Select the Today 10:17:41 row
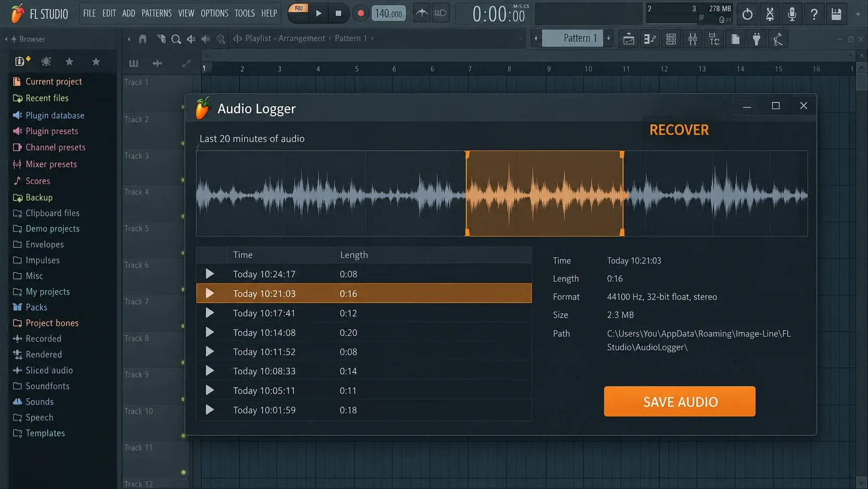 point(364,313)
